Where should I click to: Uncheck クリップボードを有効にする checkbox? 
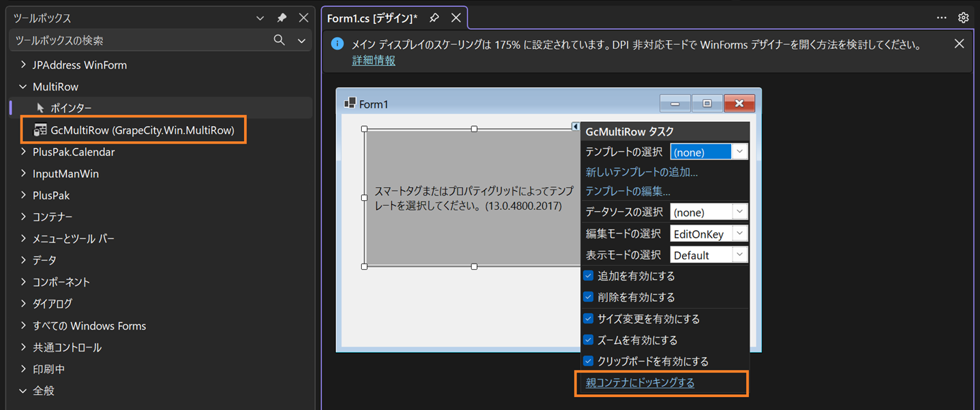click(x=588, y=361)
